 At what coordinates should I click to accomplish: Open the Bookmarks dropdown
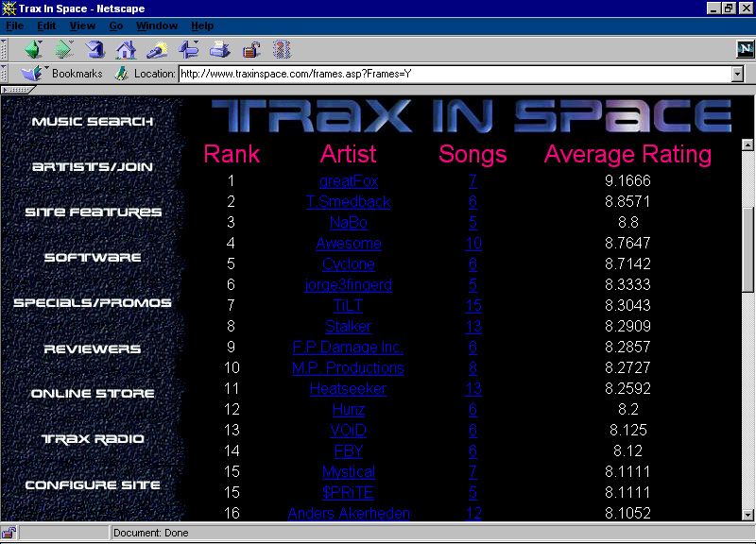coord(64,74)
